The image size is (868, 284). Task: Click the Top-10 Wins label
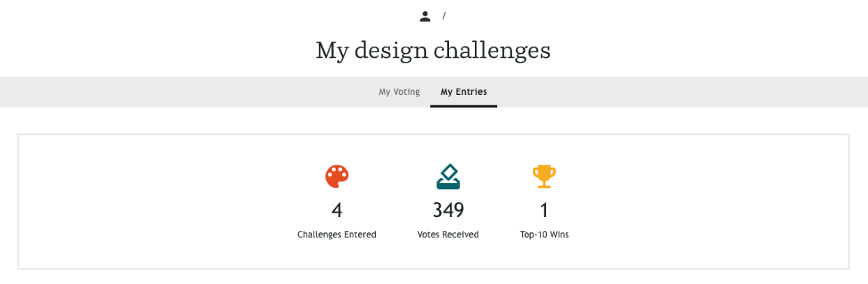[x=544, y=234]
